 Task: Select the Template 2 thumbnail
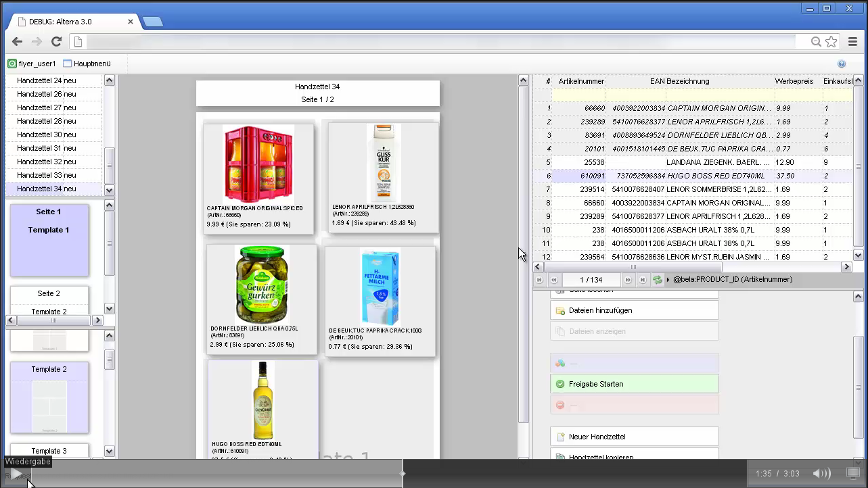tap(49, 397)
